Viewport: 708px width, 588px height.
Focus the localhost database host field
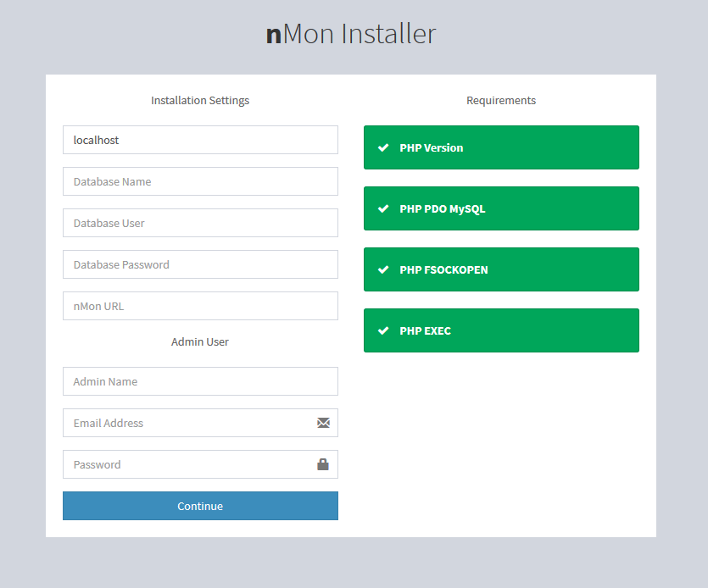click(200, 140)
